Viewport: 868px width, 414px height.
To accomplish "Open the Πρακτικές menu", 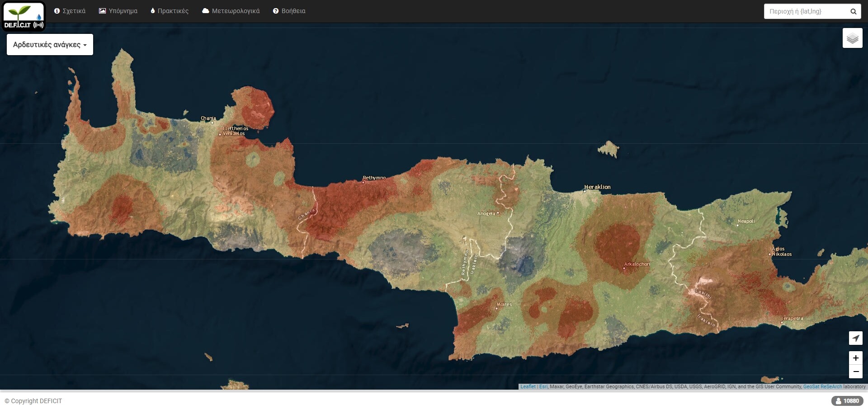I will [x=170, y=11].
